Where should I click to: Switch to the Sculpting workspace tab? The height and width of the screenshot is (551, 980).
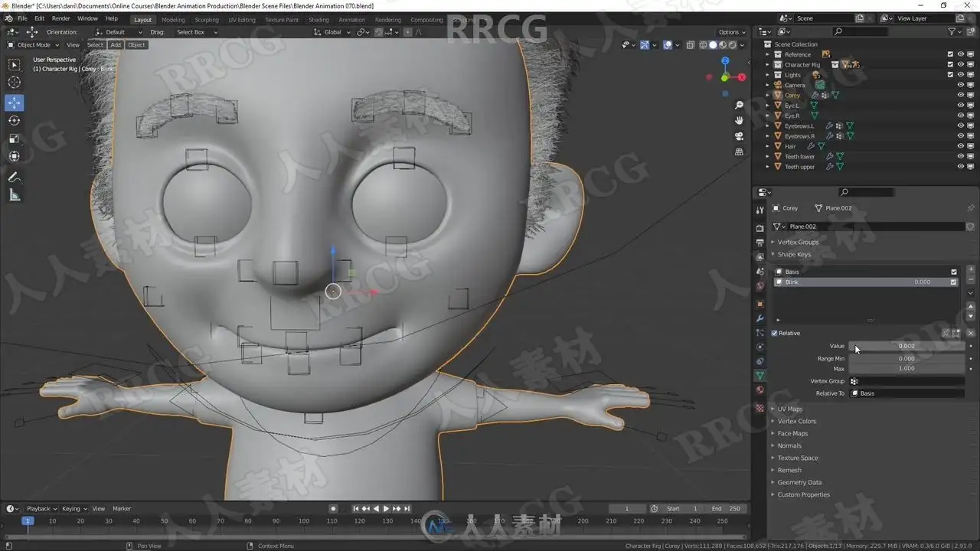tap(206, 20)
